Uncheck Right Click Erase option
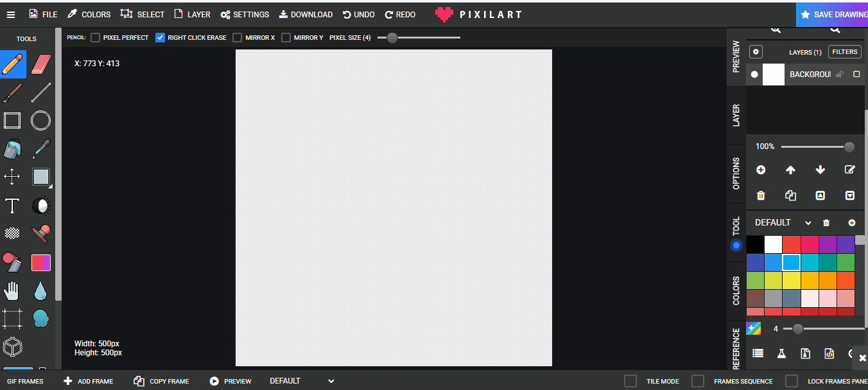 coord(161,38)
